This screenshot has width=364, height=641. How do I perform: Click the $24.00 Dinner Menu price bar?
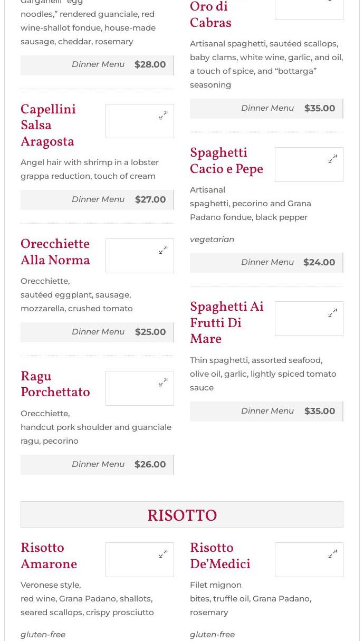[266, 262]
